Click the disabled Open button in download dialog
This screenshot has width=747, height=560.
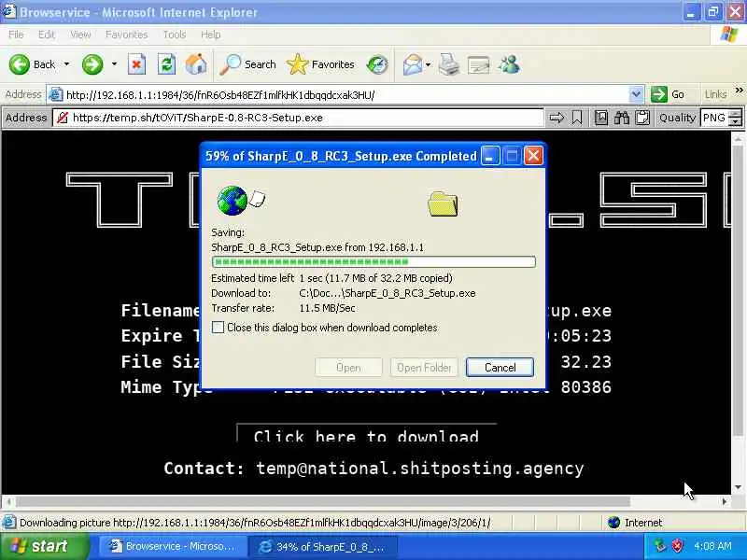tap(348, 367)
